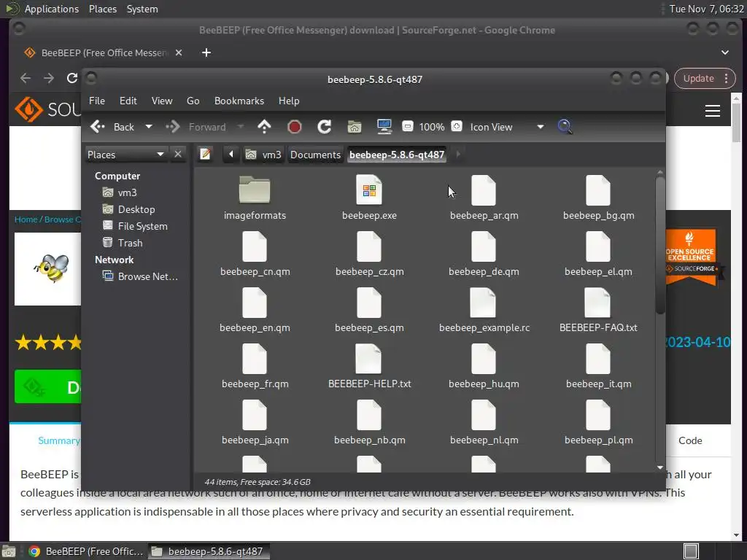The width and height of the screenshot is (747, 560).
Task: Open SourceForge hamburger menu
Action: [x=712, y=111]
